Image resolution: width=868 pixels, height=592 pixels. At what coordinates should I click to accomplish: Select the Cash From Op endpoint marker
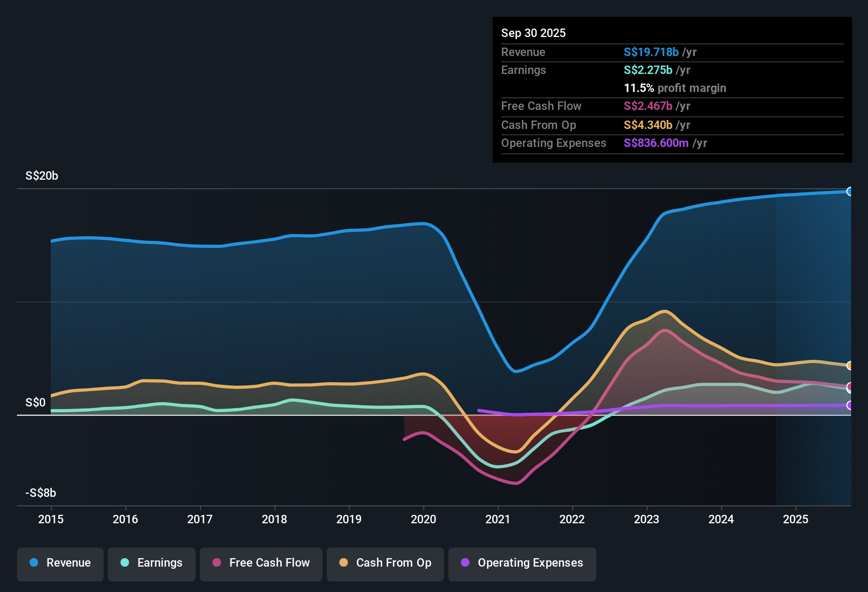[849, 365]
